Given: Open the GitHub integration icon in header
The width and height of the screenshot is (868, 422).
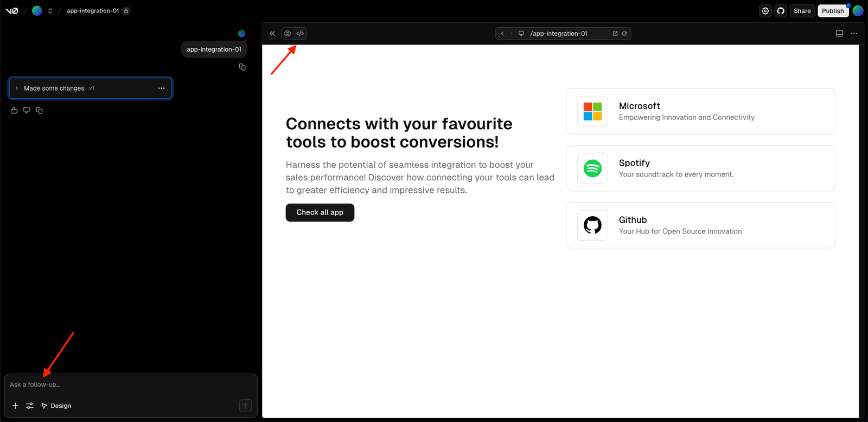Looking at the screenshot, I should pyautogui.click(x=781, y=11).
